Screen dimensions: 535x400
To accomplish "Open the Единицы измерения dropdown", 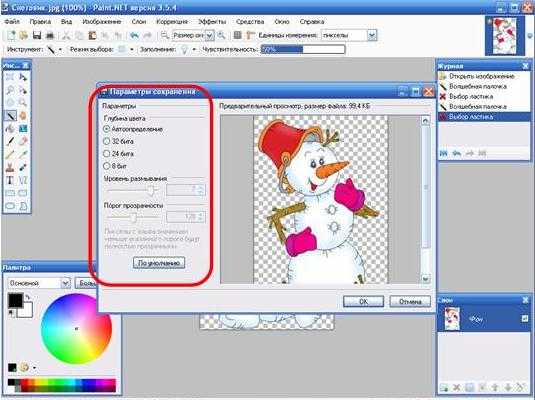I will click(372, 35).
